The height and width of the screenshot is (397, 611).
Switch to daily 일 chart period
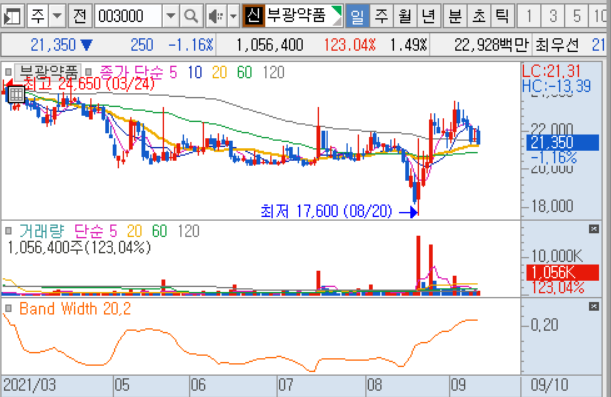pyautogui.click(x=357, y=16)
